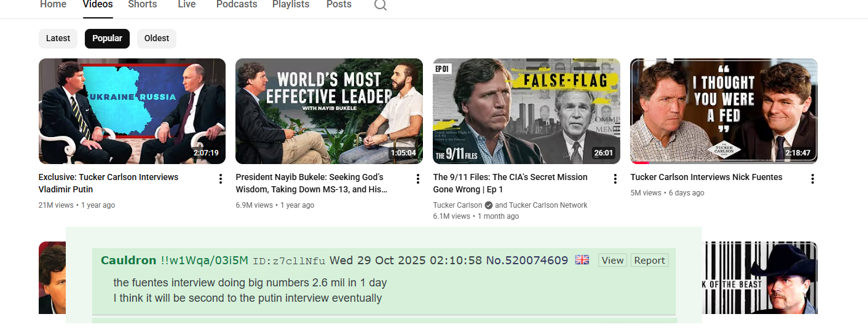Open more options for Nayib Bukele video

click(418, 179)
